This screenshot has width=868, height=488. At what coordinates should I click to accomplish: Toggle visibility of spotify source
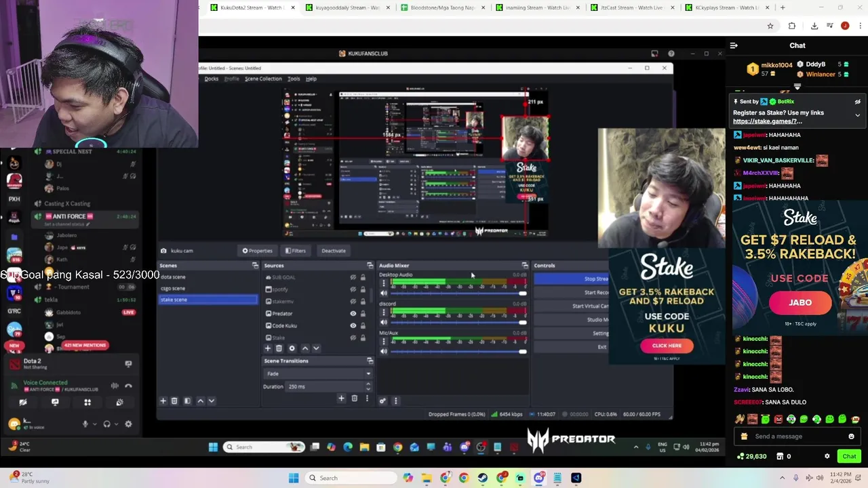[x=353, y=289]
